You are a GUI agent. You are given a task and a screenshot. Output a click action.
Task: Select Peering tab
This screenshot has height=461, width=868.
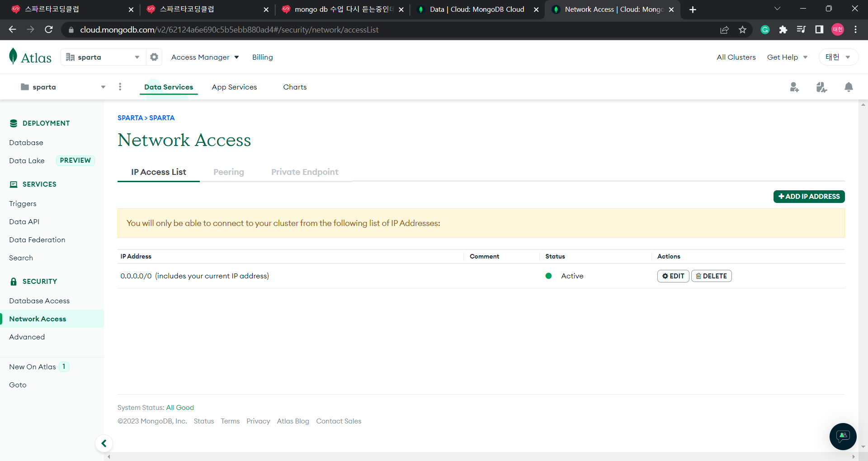(229, 172)
